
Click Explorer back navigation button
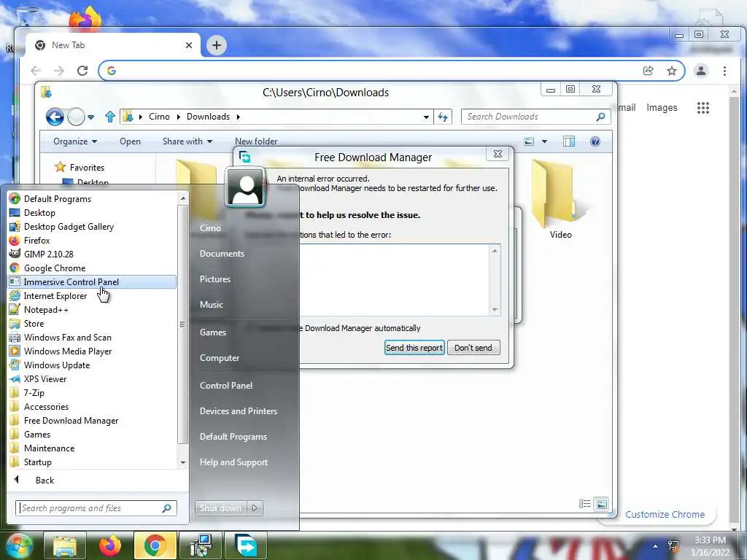55,117
